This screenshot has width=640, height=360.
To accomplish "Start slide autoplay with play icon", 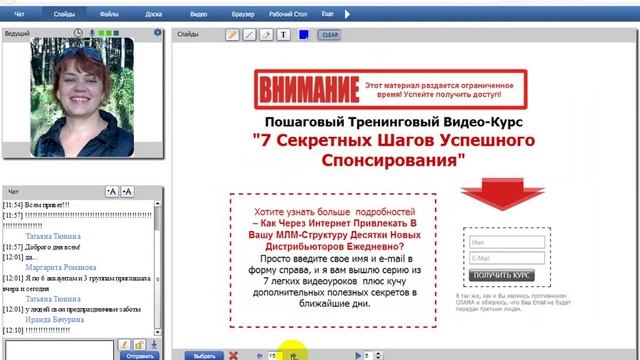I will [x=358, y=356].
